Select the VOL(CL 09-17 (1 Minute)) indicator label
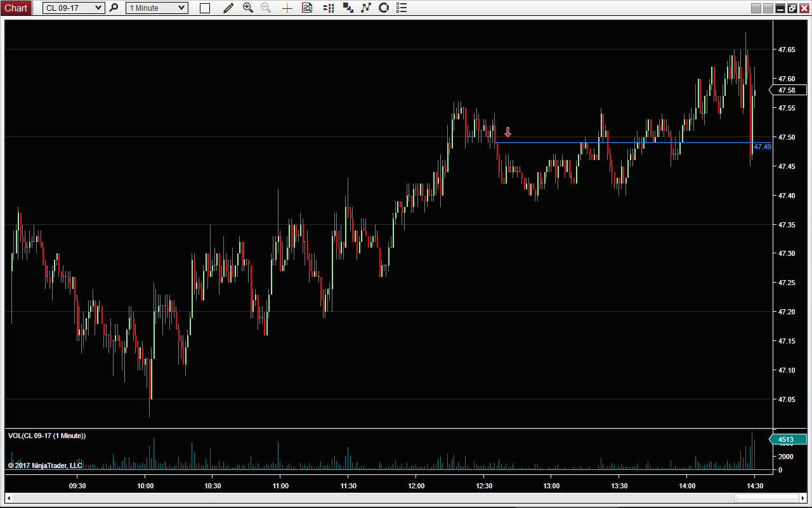The width and height of the screenshot is (812, 508). coord(47,436)
